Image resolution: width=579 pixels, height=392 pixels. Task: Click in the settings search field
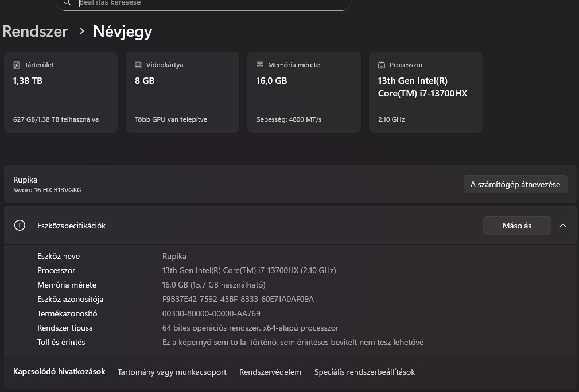click(207, 3)
